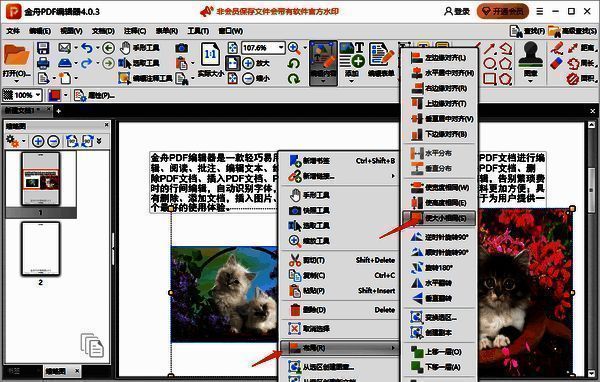
Task: Select the rectangle shape annotation tool
Action: point(489,78)
